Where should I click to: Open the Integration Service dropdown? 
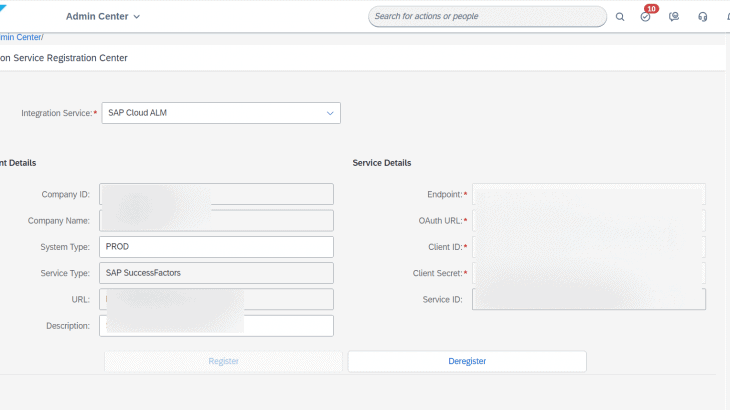pyautogui.click(x=221, y=113)
